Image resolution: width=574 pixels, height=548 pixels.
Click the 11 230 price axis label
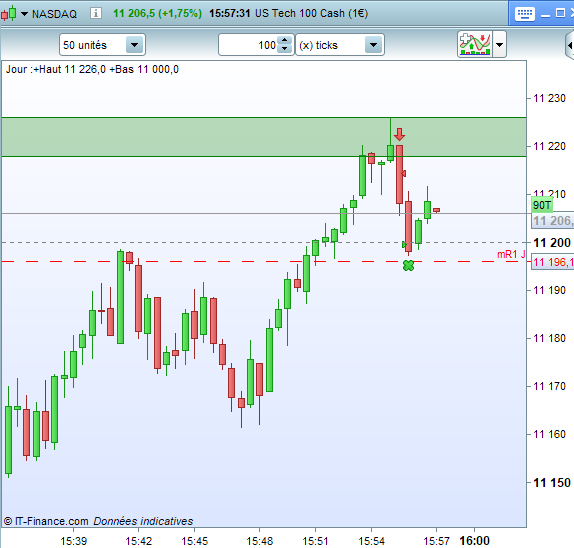pos(549,98)
